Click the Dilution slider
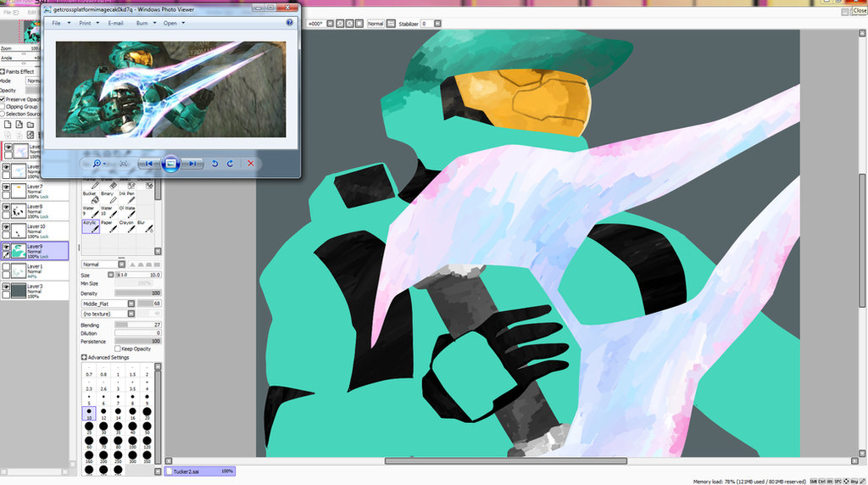 (x=138, y=333)
